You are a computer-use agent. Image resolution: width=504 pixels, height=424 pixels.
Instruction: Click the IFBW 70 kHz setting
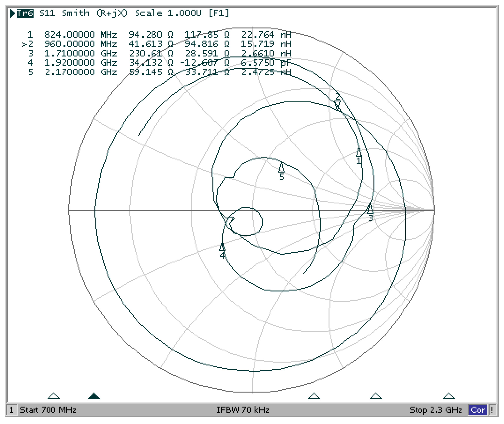pos(243,410)
